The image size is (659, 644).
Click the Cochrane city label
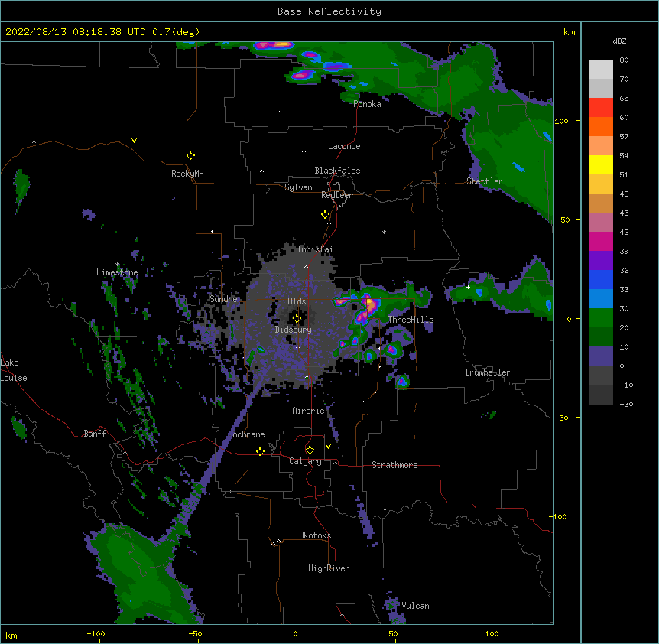click(246, 434)
